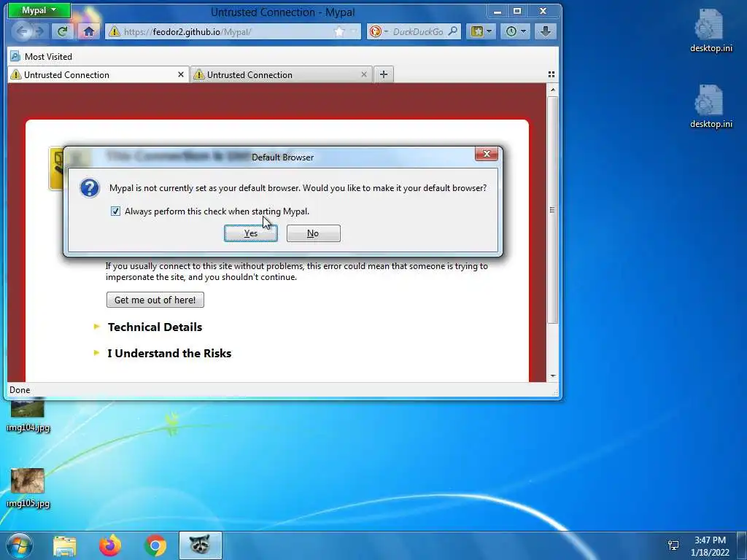This screenshot has height=560, width=747.
Task: Uncheck Always perform this check option
Action: 115,211
